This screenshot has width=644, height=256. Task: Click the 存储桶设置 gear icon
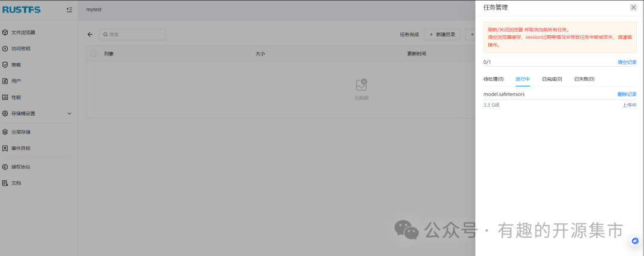point(5,113)
